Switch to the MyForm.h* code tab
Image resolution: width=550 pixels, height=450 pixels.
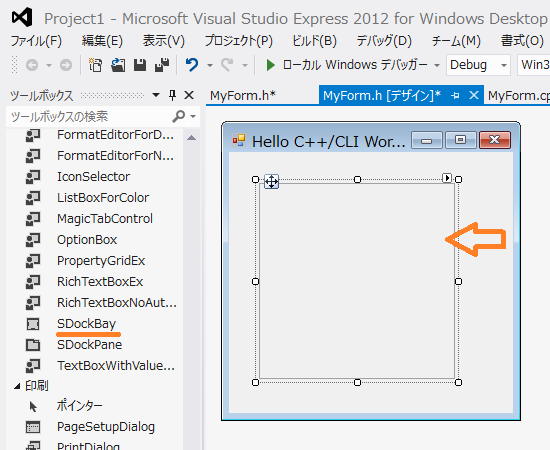(x=243, y=95)
